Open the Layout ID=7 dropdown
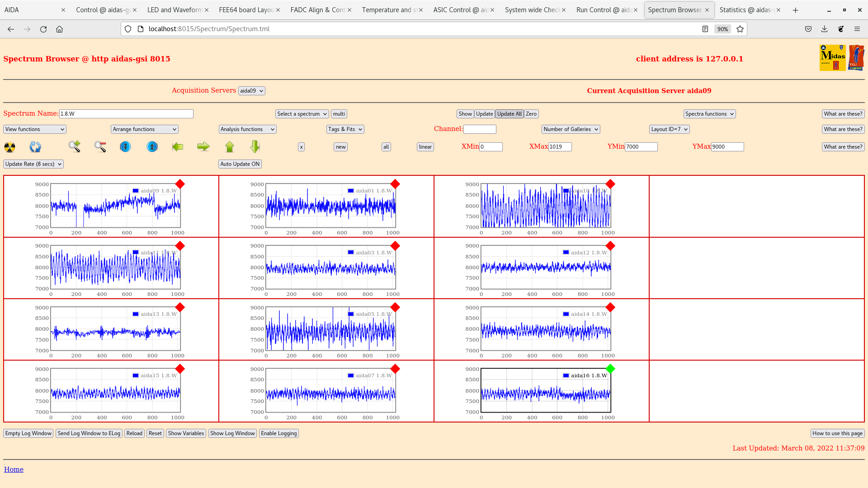Image resolution: width=868 pixels, height=488 pixels. pyautogui.click(x=669, y=129)
